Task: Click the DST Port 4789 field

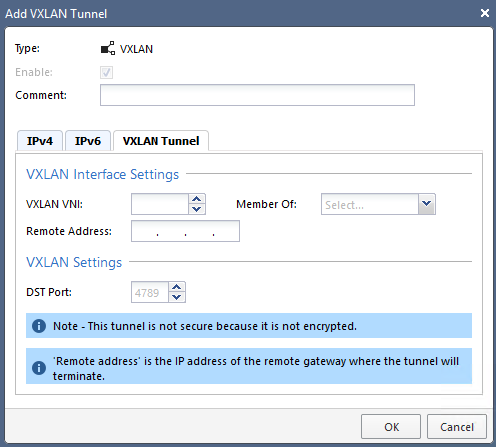Action: pos(150,292)
